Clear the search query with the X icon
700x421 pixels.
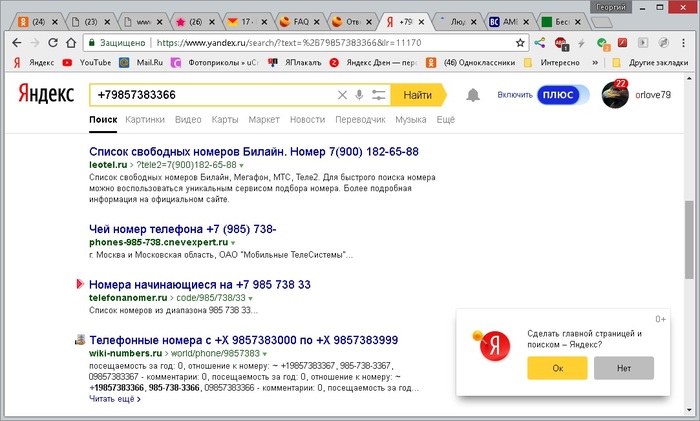[x=342, y=95]
